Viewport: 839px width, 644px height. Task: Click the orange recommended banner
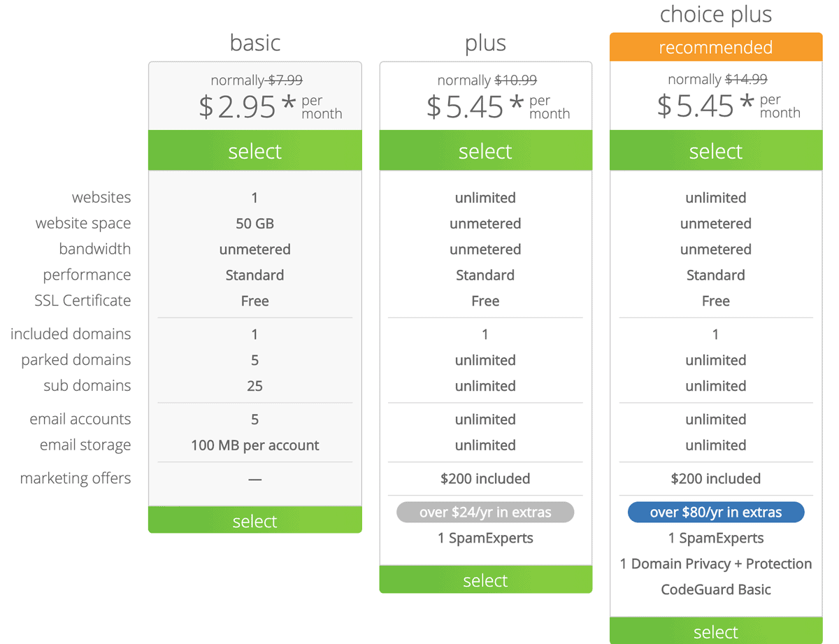click(716, 48)
